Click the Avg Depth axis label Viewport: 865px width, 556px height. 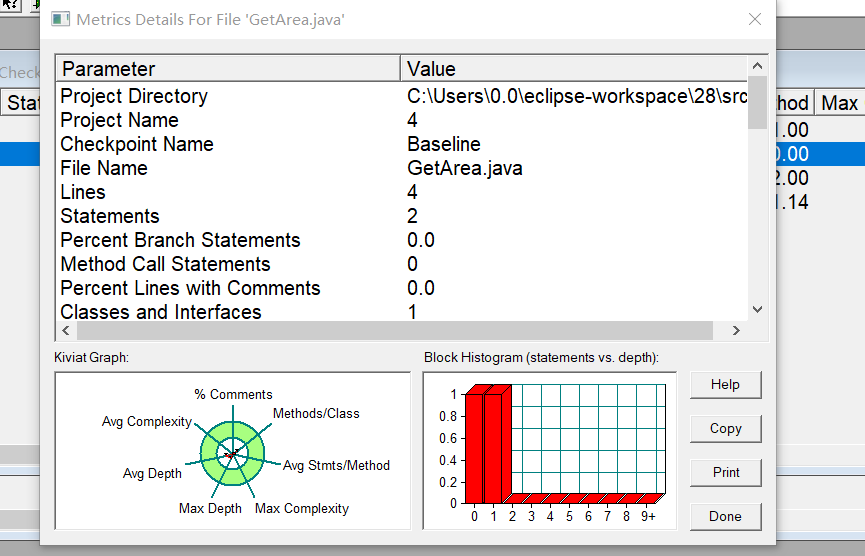tap(152, 473)
